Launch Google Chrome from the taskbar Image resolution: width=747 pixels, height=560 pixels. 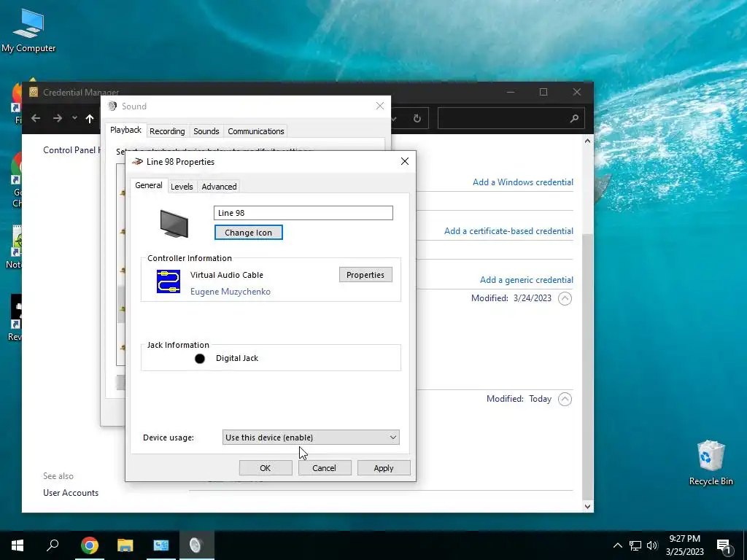(89, 545)
